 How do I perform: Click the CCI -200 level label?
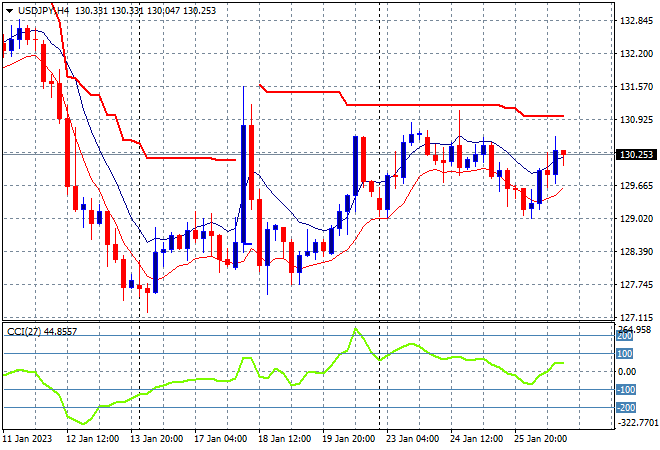coord(626,407)
